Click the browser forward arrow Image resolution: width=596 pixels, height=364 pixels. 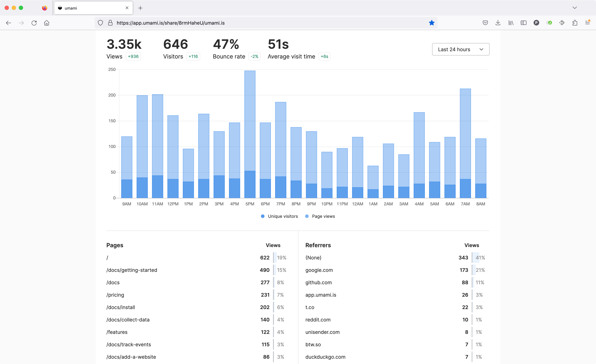coord(21,23)
